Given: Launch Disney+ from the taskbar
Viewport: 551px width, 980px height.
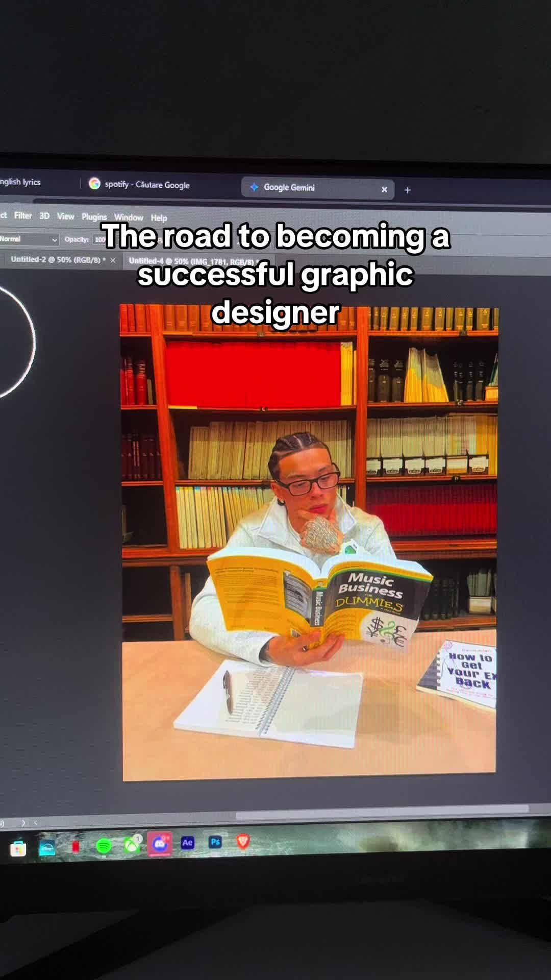Looking at the screenshot, I should coord(47,848).
